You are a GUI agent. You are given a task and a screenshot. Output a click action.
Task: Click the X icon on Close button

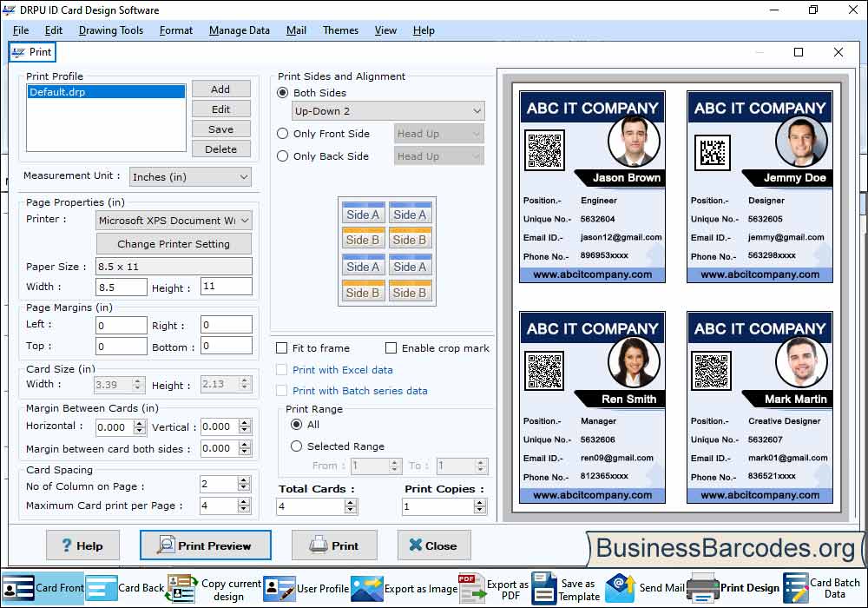point(415,545)
